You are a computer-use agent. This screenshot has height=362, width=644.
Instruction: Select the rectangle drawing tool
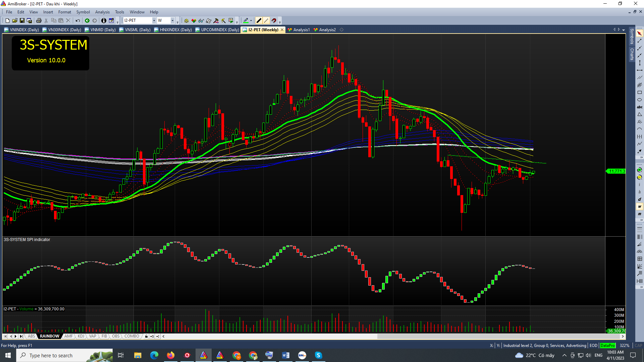pos(639,93)
